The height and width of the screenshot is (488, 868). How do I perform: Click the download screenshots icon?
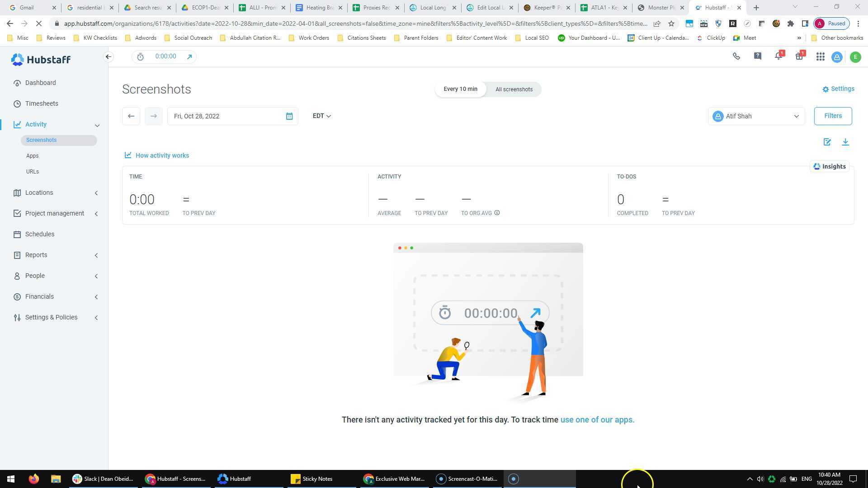click(x=845, y=142)
